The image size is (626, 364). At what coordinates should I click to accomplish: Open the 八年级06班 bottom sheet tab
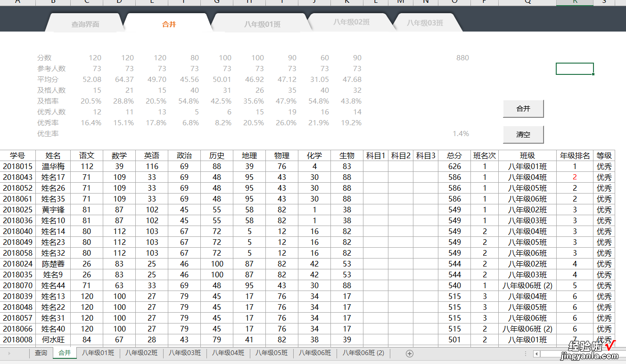pyautogui.click(x=315, y=353)
